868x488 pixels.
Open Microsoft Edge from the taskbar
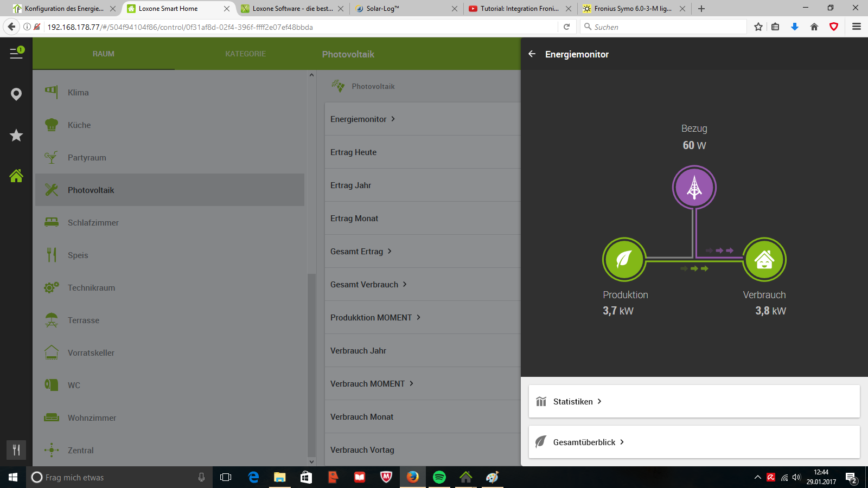point(253,477)
